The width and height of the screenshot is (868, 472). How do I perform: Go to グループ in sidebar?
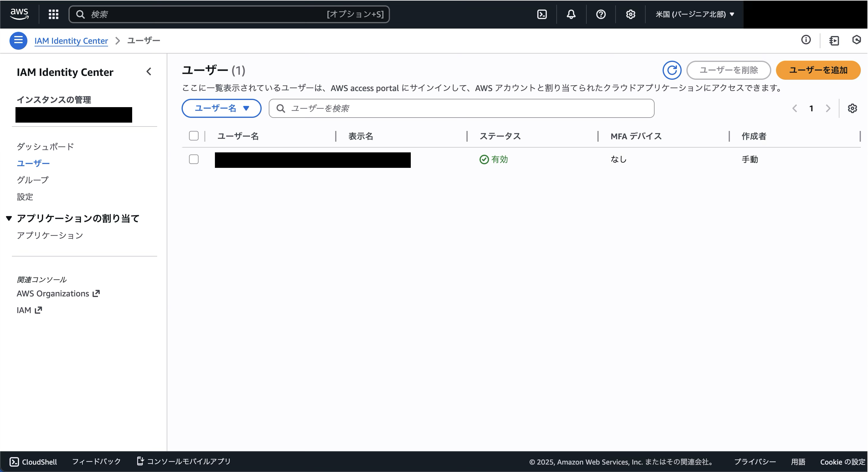(x=33, y=180)
